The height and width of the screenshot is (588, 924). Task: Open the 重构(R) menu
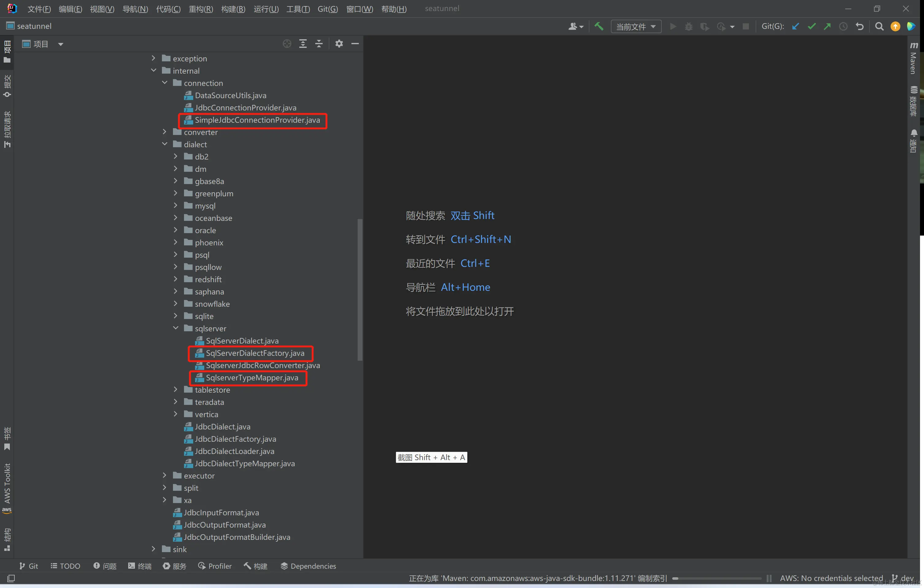click(201, 9)
